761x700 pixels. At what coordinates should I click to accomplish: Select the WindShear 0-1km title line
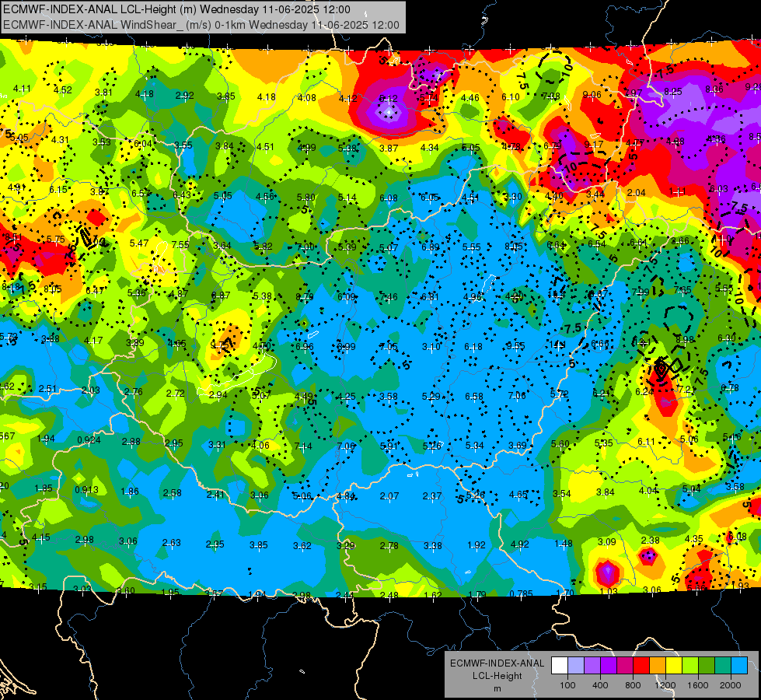(x=201, y=25)
